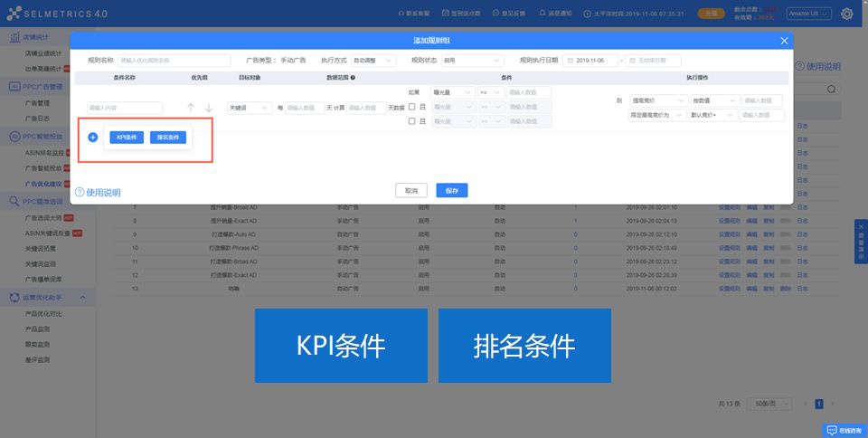Screen dimensions: 868x438
Task: Open 使用说明 link inside the dialog
Action: (98, 193)
